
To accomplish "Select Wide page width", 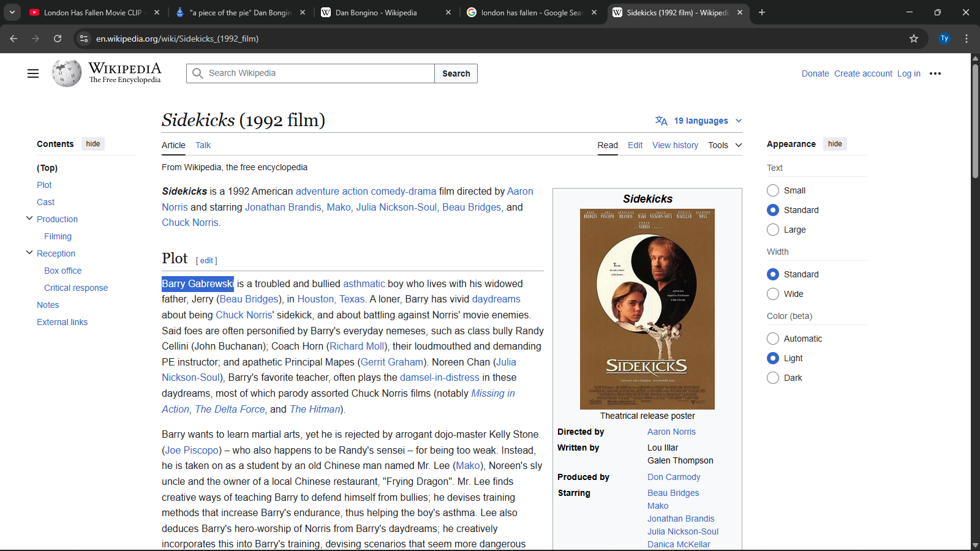I will [773, 294].
